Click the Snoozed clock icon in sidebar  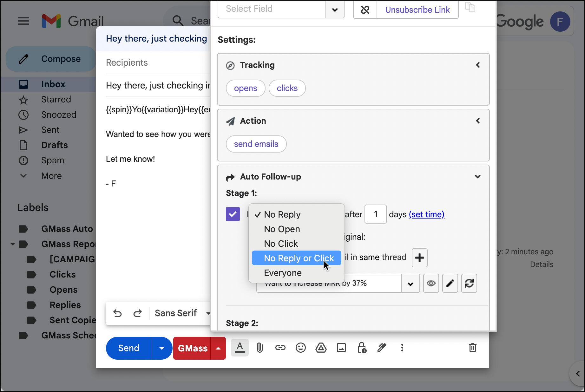[23, 115]
